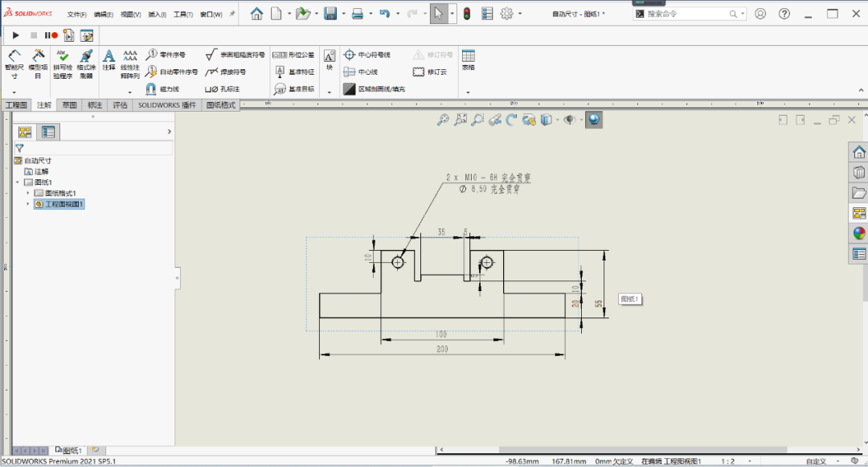The width and height of the screenshot is (868, 467).
Task: Insert a Centerline (中心线)
Action: point(360,72)
